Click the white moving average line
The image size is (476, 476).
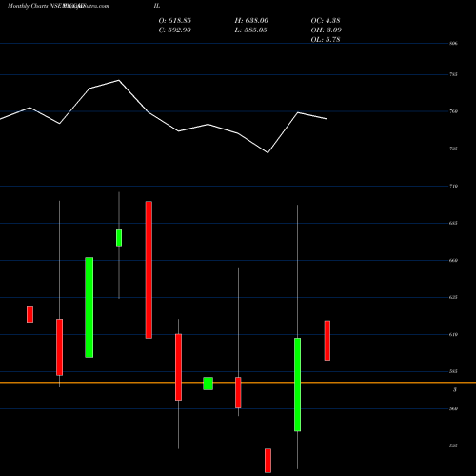(x=164, y=122)
